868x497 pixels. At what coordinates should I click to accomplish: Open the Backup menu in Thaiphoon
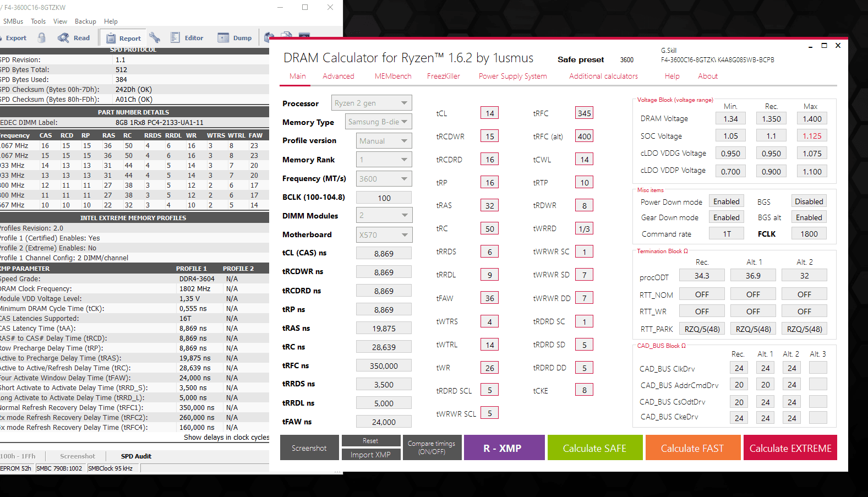(x=85, y=21)
